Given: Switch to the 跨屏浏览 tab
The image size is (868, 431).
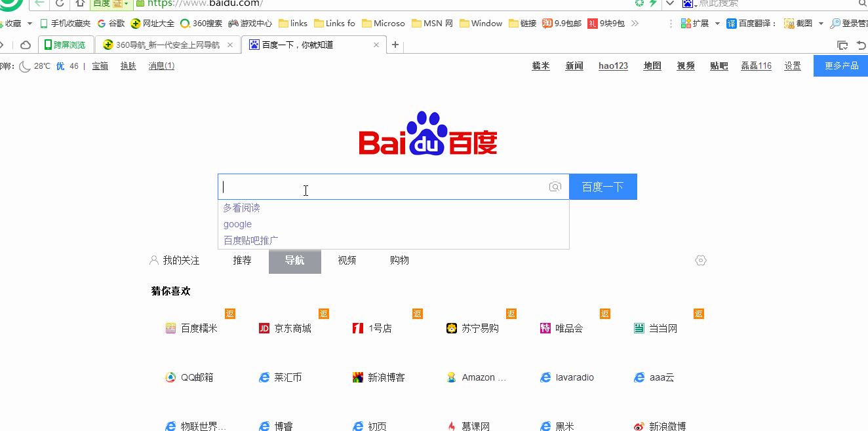Looking at the screenshot, I should (66, 45).
